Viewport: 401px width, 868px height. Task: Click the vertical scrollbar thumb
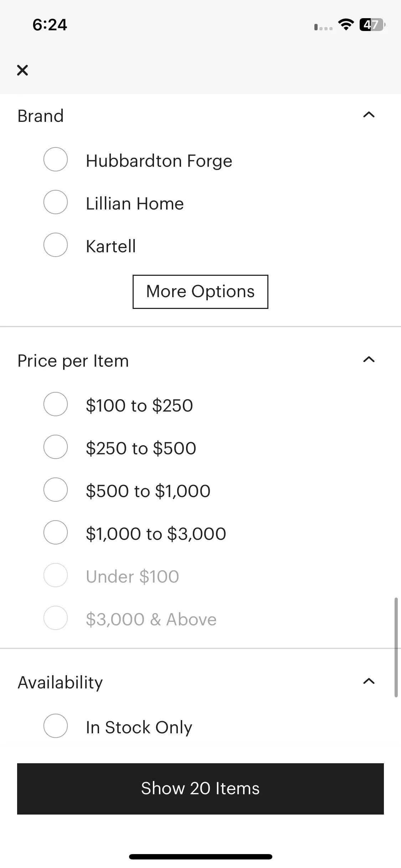396,647
